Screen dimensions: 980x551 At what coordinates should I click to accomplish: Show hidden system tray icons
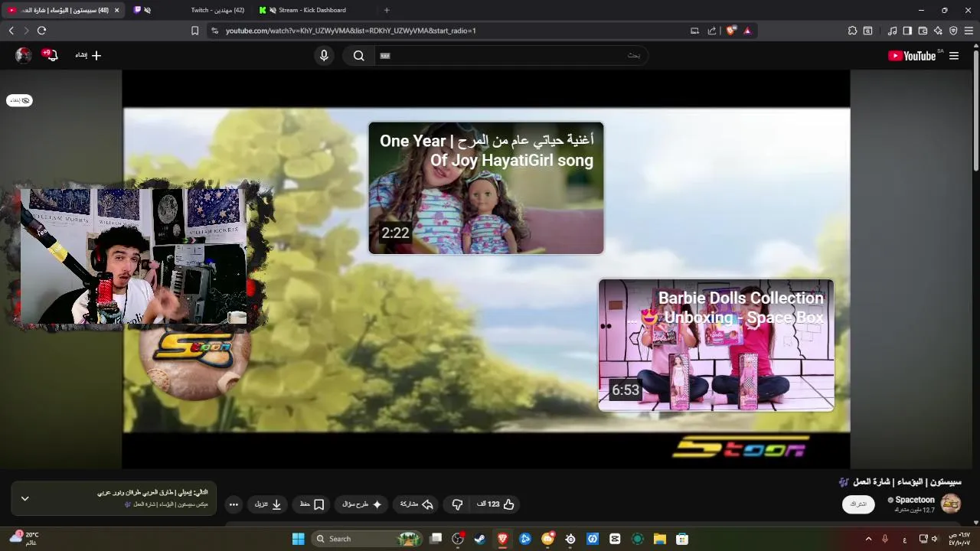coord(868,539)
